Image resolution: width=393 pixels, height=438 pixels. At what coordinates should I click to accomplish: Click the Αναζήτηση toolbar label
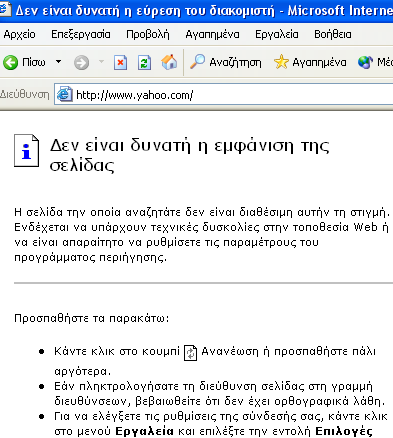tap(235, 62)
